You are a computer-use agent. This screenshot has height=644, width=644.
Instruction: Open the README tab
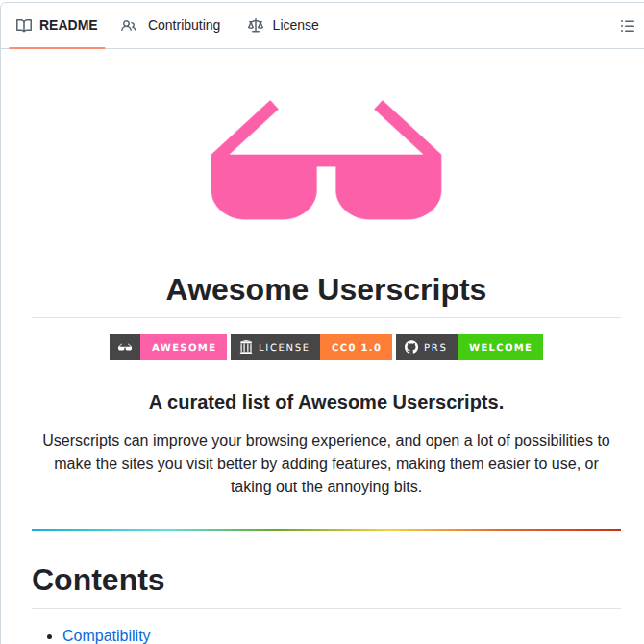tap(57, 25)
